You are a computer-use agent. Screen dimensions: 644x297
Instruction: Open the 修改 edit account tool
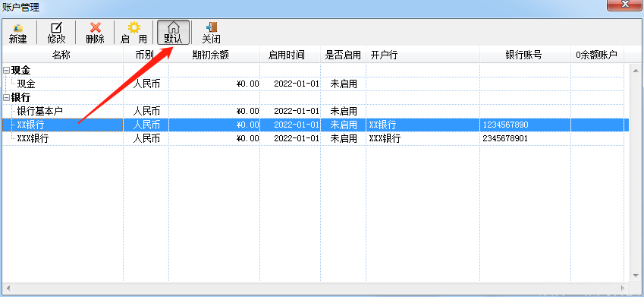[56, 33]
